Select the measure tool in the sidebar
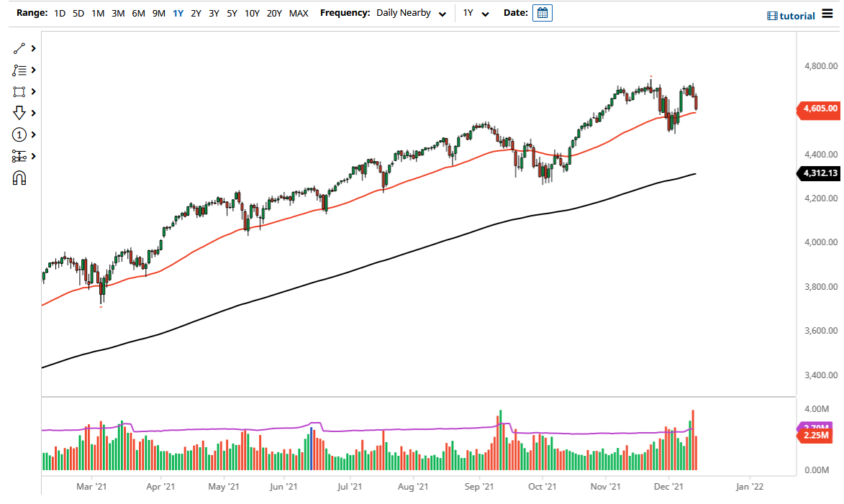The image size is (844, 504). point(19,156)
